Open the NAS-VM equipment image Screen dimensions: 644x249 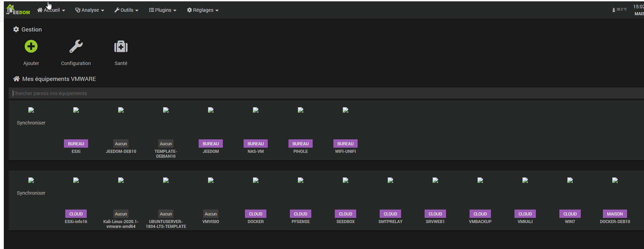point(256,110)
